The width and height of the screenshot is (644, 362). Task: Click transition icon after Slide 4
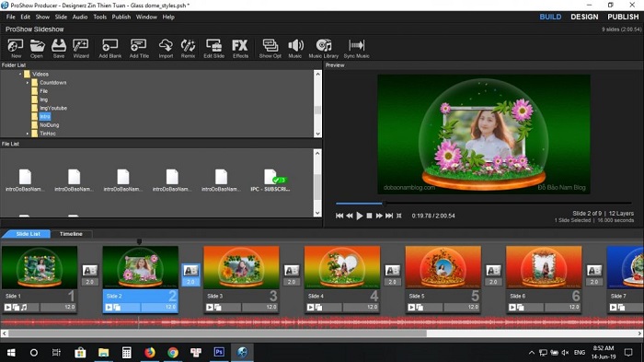tap(392, 271)
